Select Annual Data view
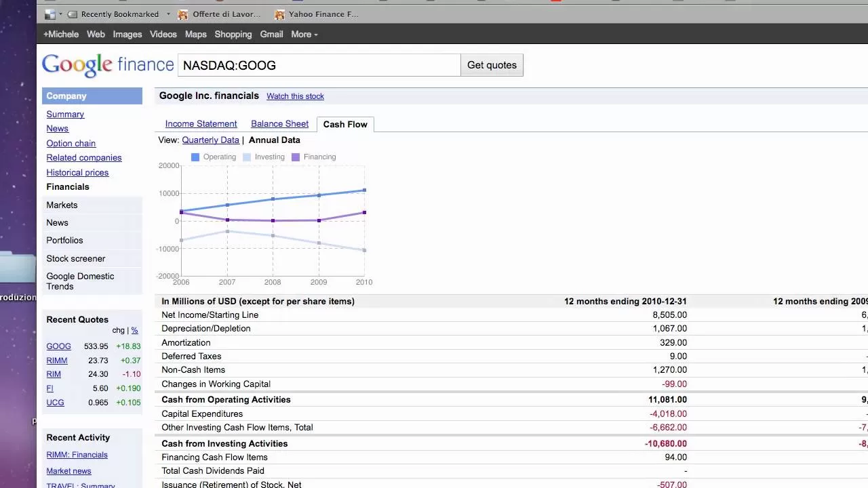This screenshot has height=488, width=868. (274, 140)
